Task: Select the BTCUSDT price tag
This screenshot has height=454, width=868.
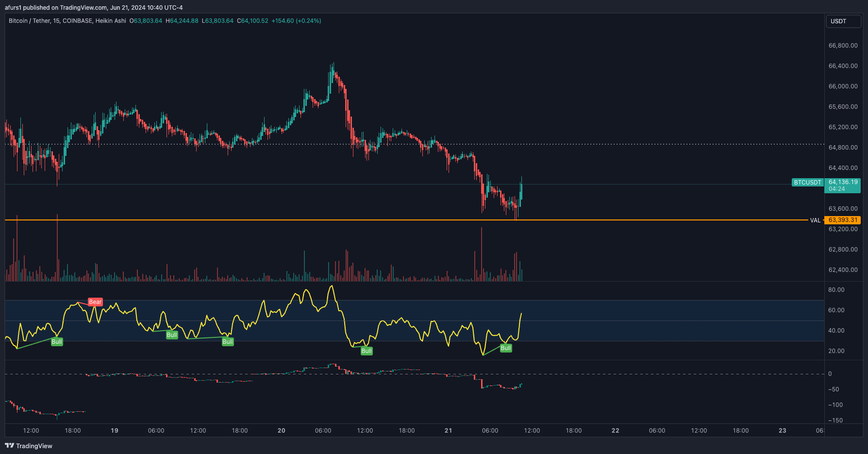Action: (808, 183)
